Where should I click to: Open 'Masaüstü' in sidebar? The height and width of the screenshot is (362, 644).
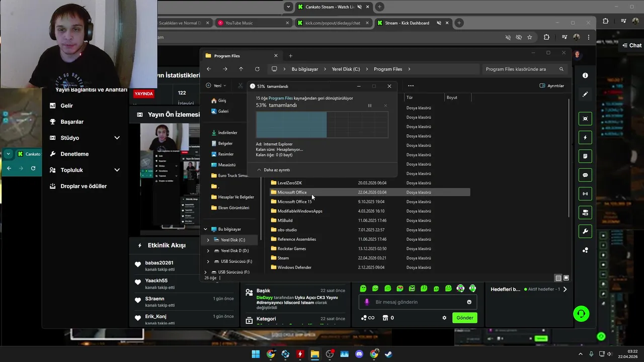tap(223, 164)
